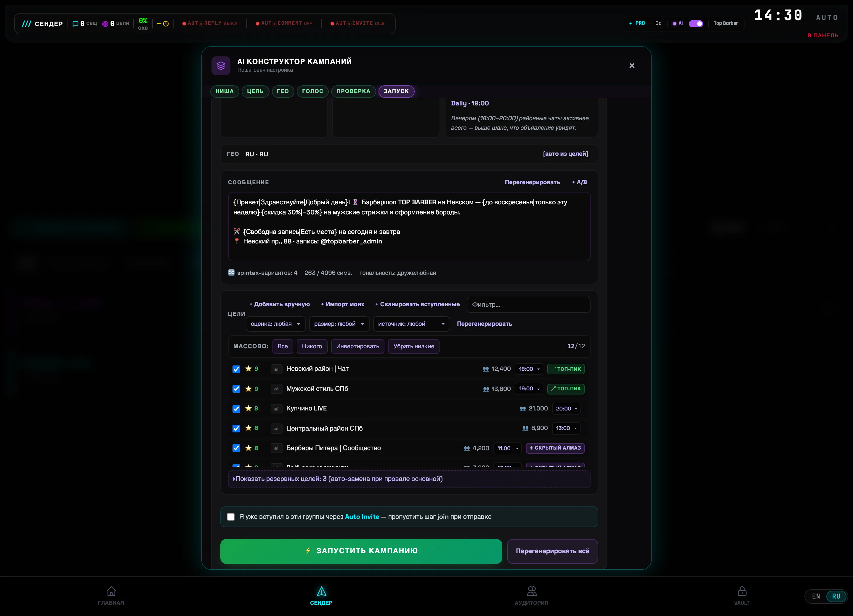853x616 pixels.
Task: Open the 20:00 time dropdown for Купчино LIVE
Action: 566,408
